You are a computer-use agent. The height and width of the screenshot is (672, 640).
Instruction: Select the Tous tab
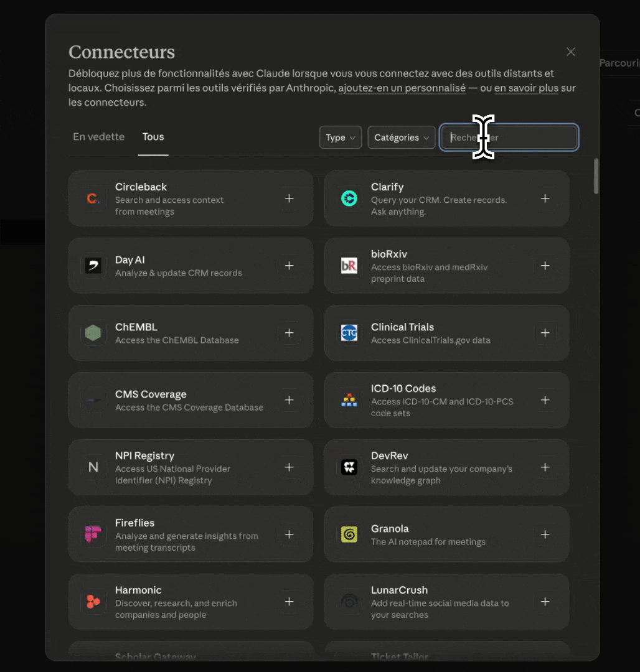pyautogui.click(x=153, y=137)
